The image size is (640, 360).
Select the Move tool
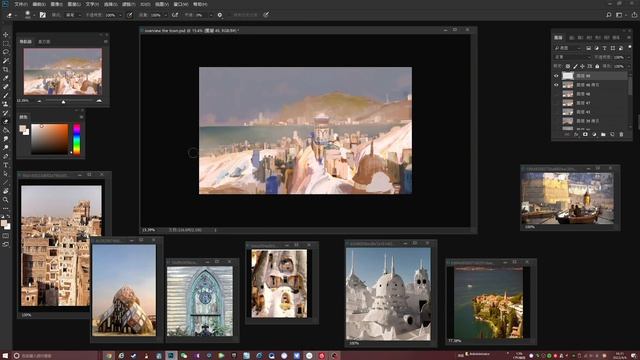6,35
